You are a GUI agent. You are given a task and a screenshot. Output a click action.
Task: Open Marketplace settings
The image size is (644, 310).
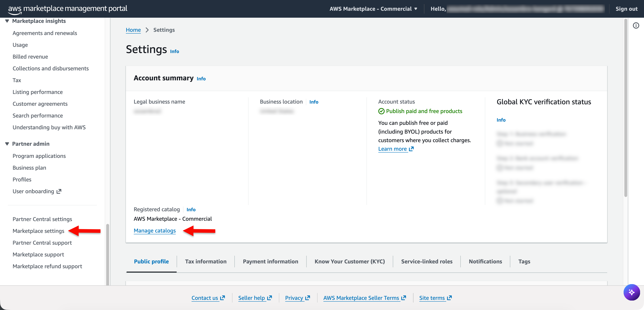pyautogui.click(x=38, y=231)
